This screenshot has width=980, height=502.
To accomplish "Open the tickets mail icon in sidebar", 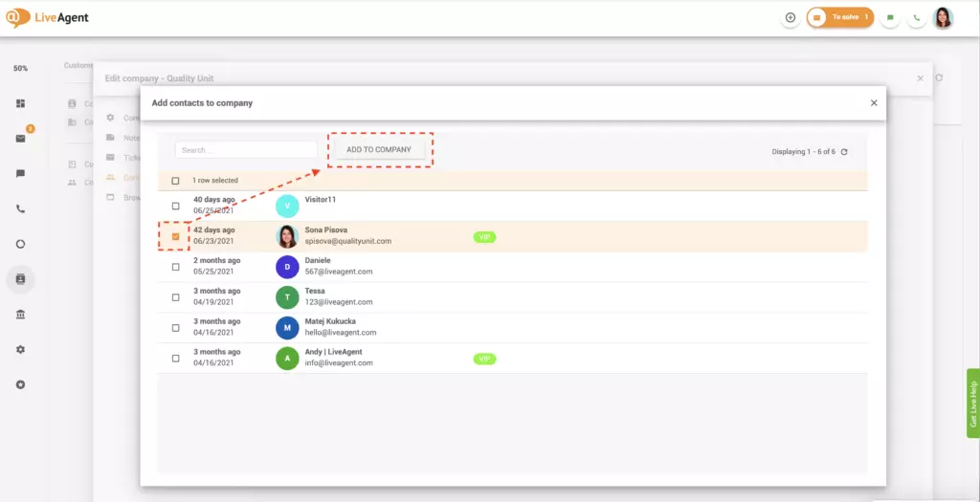I will coord(20,139).
